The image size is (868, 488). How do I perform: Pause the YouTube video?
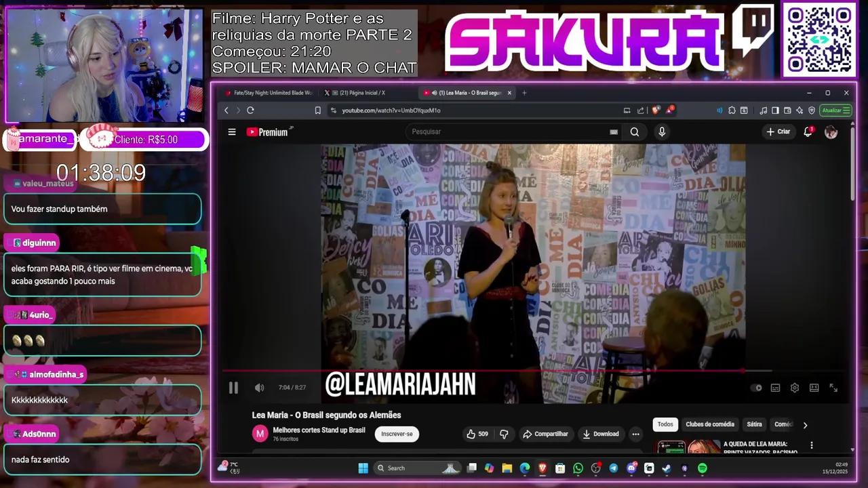tap(233, 388)
